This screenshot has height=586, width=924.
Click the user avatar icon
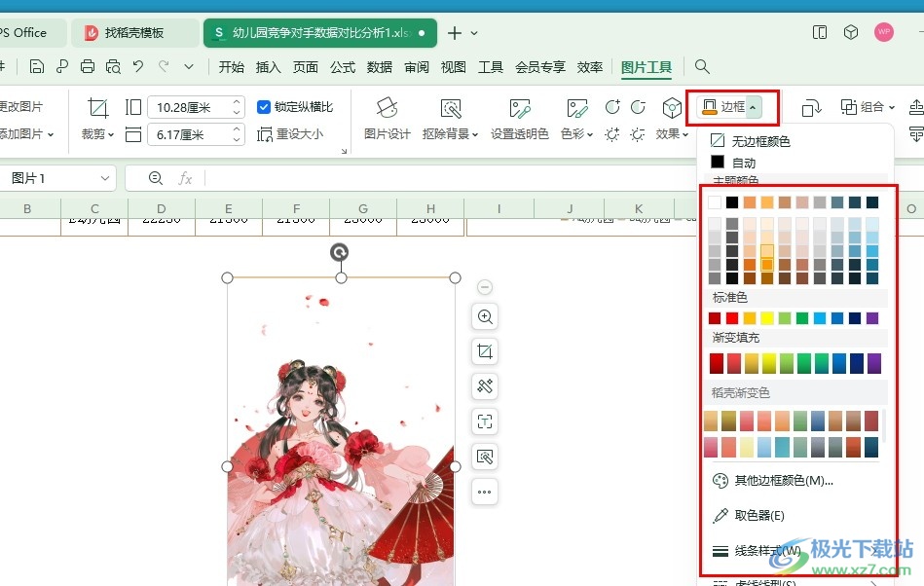[883, 32]
